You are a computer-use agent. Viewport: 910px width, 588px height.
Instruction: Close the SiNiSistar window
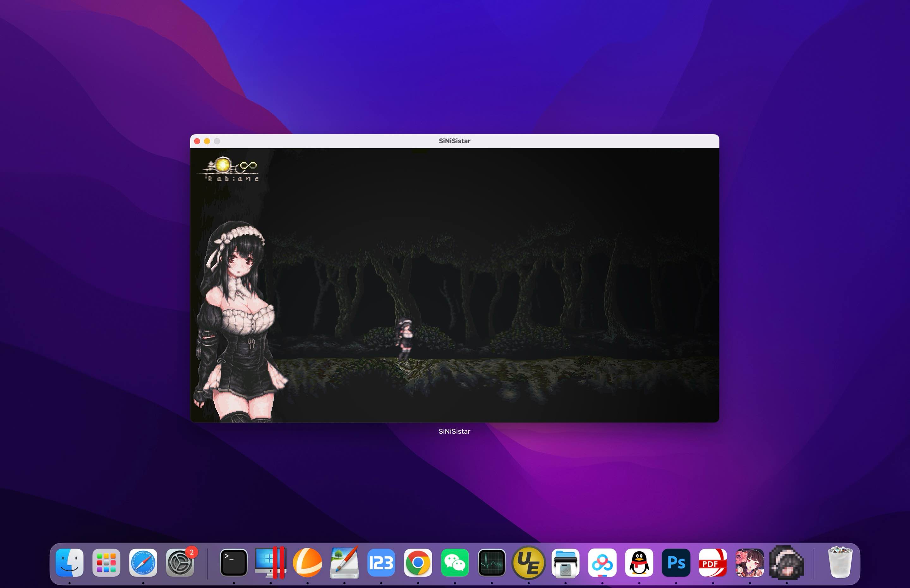pyautogui.click(x=197, y=141)
